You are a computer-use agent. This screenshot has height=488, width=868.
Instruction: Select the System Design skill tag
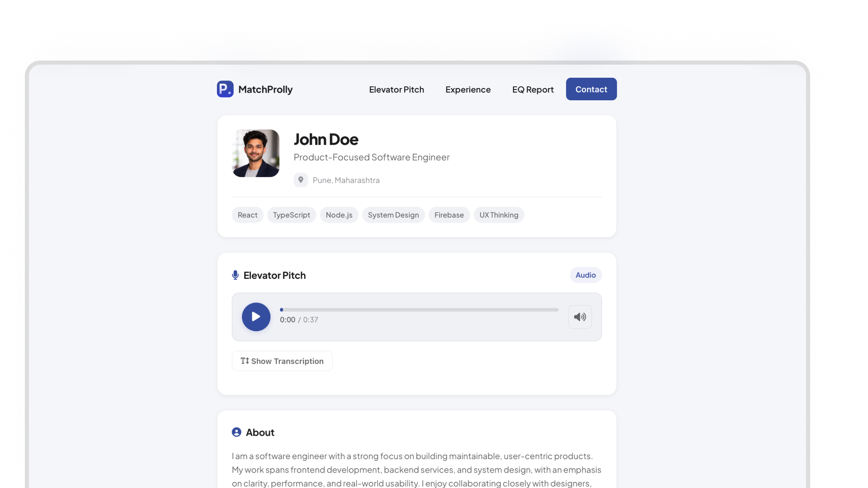click(x=393, y=215)
